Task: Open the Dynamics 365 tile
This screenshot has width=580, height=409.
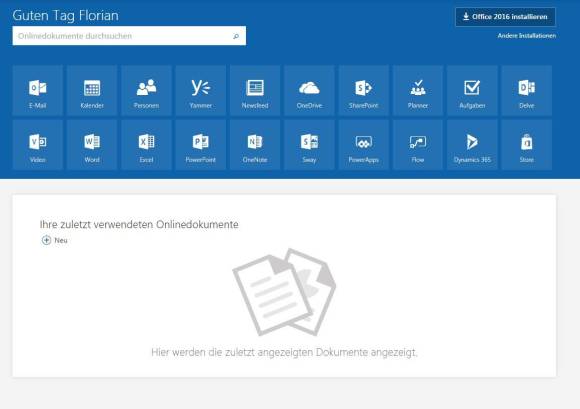Action: tap(472, 145)
